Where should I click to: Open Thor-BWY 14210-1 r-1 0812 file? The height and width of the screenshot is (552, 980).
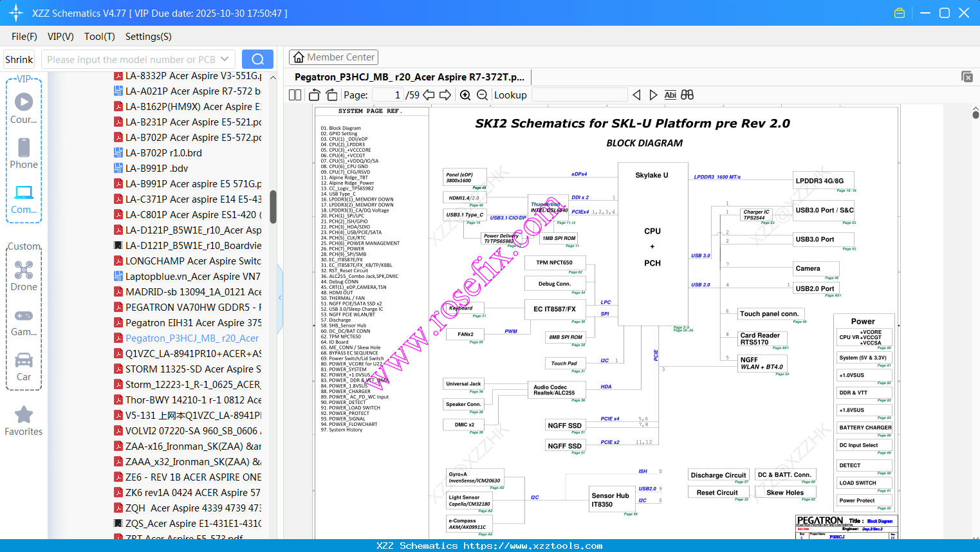click(x=188, y=400)
